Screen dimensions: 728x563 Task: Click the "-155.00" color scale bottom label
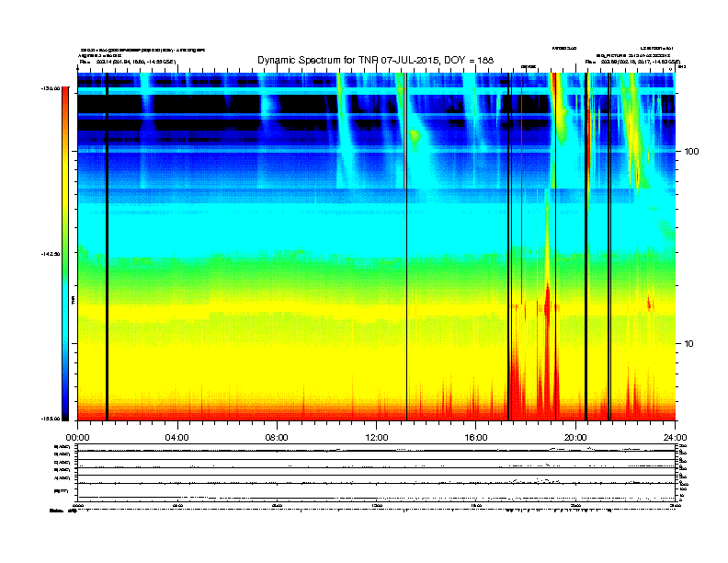51,419
